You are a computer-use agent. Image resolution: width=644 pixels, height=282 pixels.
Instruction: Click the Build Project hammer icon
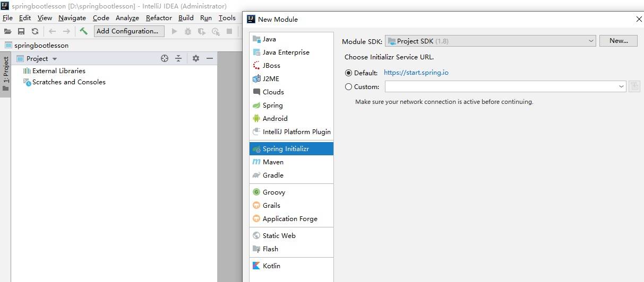[x=83, y=31]
